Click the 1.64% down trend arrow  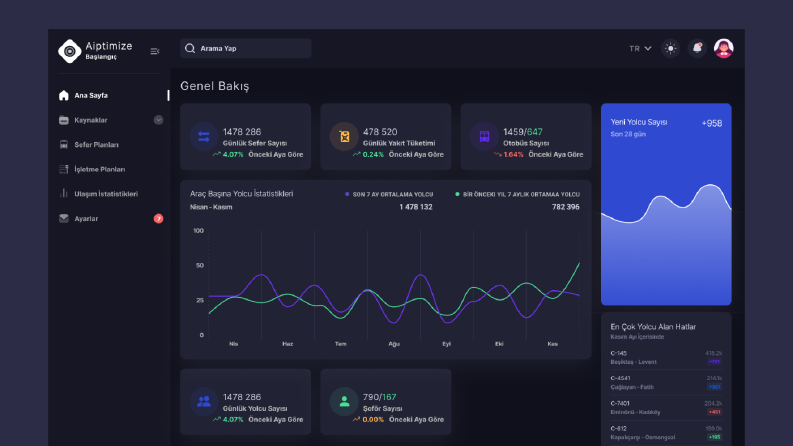point(497,154)
